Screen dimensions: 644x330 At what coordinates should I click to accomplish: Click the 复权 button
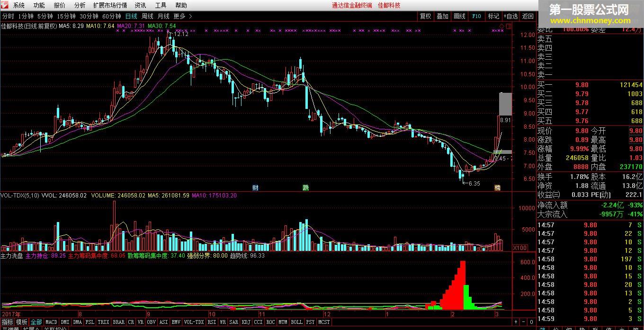tap(426, 16)
